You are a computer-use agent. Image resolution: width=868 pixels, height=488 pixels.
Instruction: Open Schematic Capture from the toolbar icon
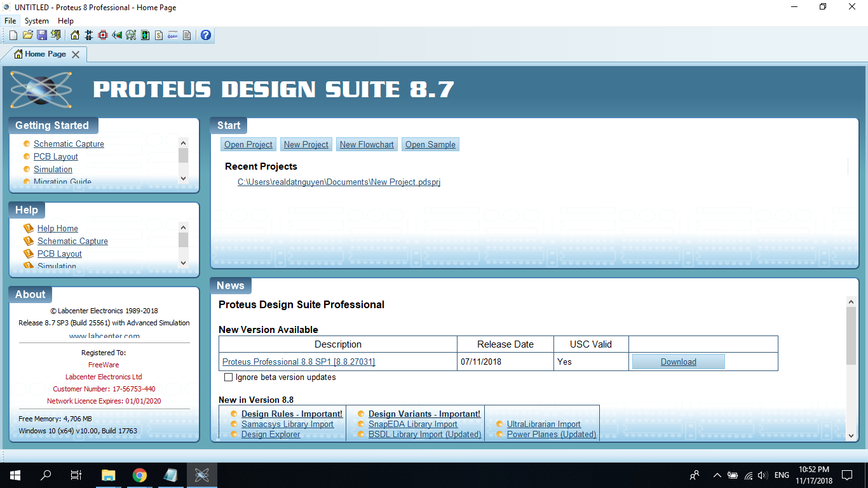[x=89, y=35]
